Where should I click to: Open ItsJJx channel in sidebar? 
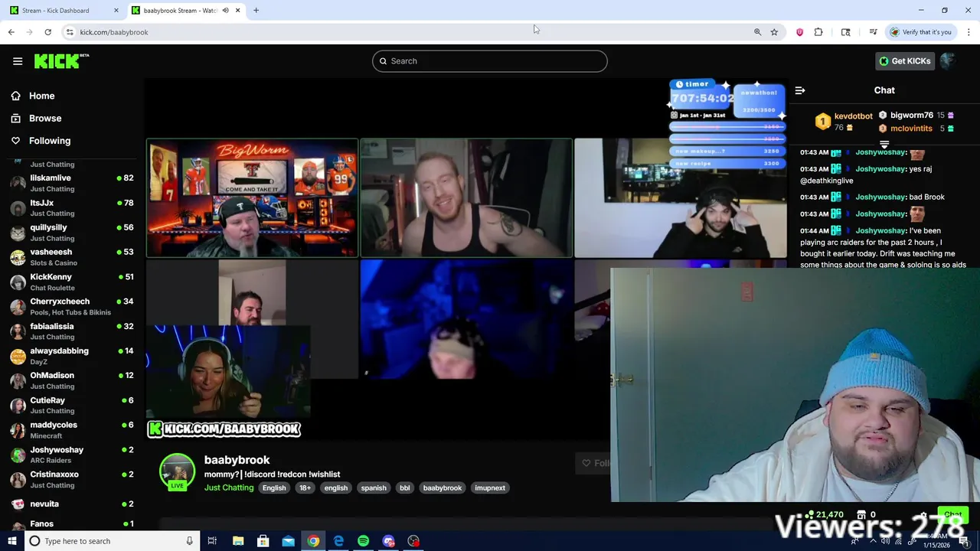72,207
